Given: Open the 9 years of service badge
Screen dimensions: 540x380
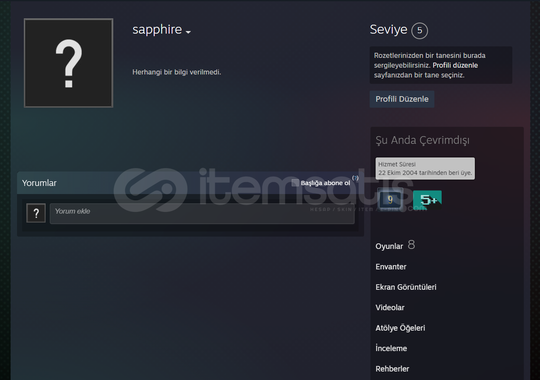Looking at the screenshot, I should point(390,199).
